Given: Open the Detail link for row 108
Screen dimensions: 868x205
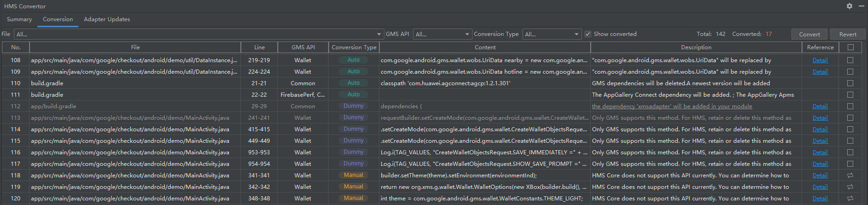Looking at the screenshot, I should (820, 60).
